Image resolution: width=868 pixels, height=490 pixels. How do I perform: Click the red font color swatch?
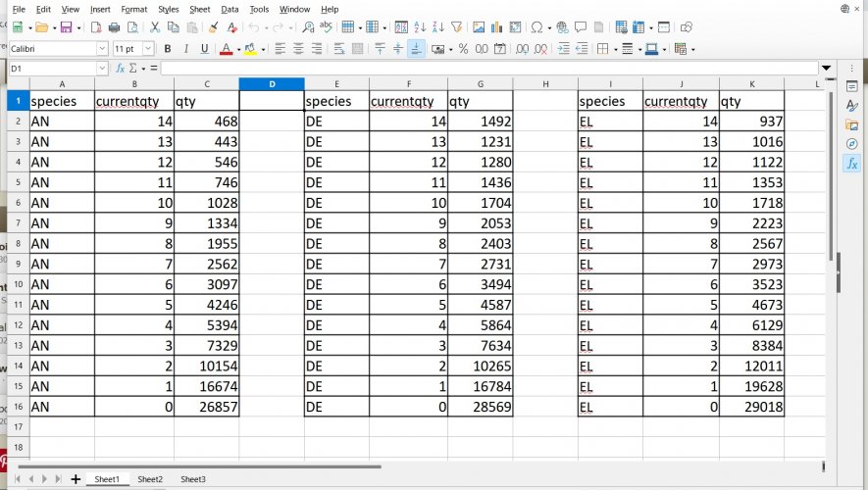pos(225,48)
